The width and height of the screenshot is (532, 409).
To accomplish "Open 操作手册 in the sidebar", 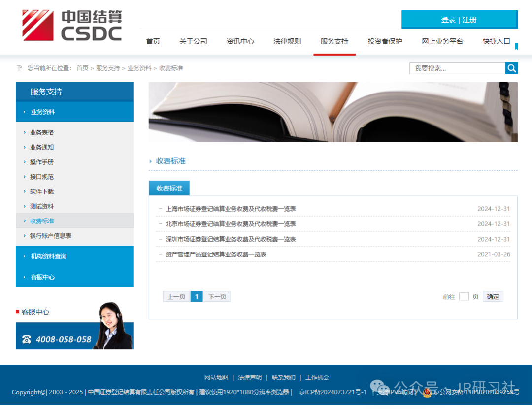I will pos(42,162).
